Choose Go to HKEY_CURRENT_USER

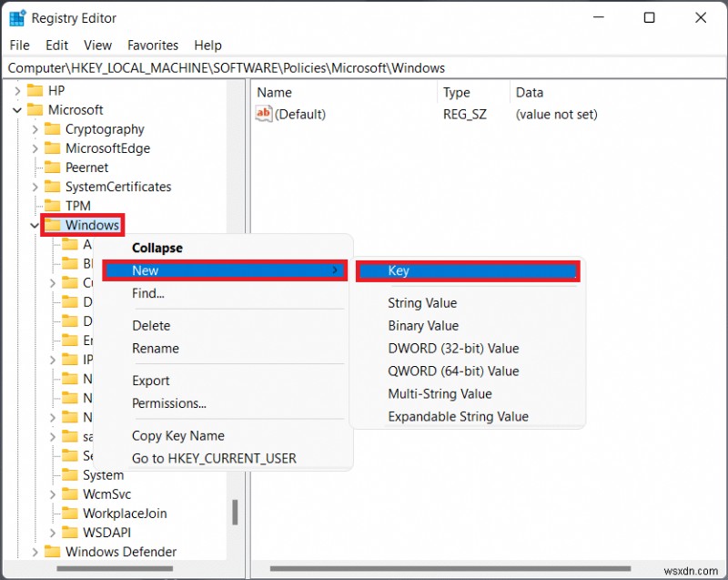224,458
